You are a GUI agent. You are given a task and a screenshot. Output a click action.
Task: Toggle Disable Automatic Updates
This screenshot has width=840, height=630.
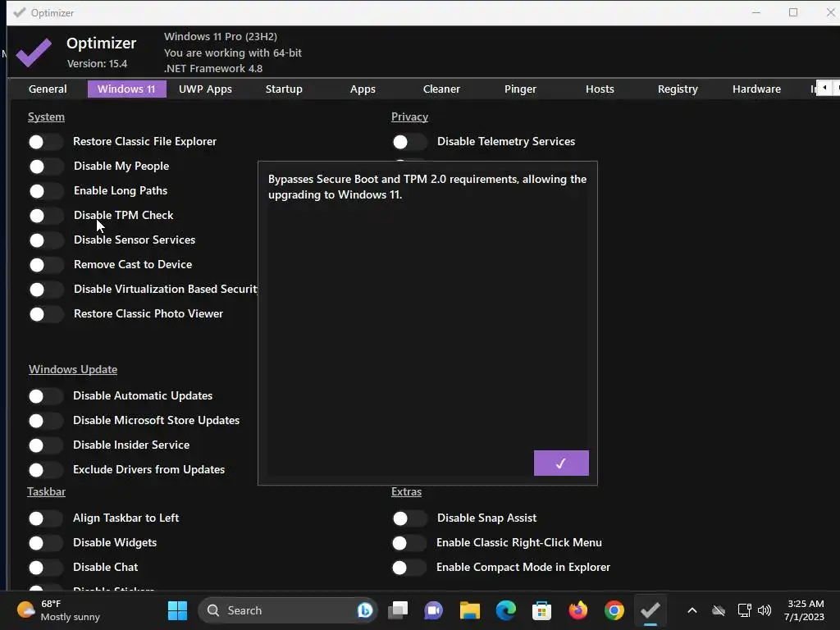[46, 396]
